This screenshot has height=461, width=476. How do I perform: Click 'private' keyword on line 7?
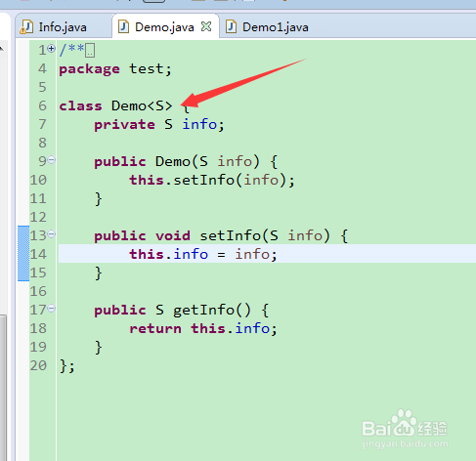tap(124, 125)
